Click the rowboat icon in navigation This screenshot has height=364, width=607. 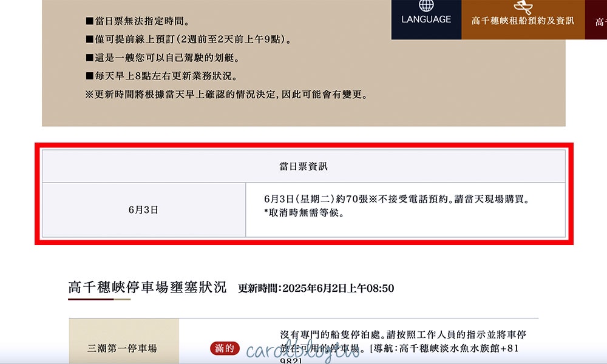tap(523, 7)
